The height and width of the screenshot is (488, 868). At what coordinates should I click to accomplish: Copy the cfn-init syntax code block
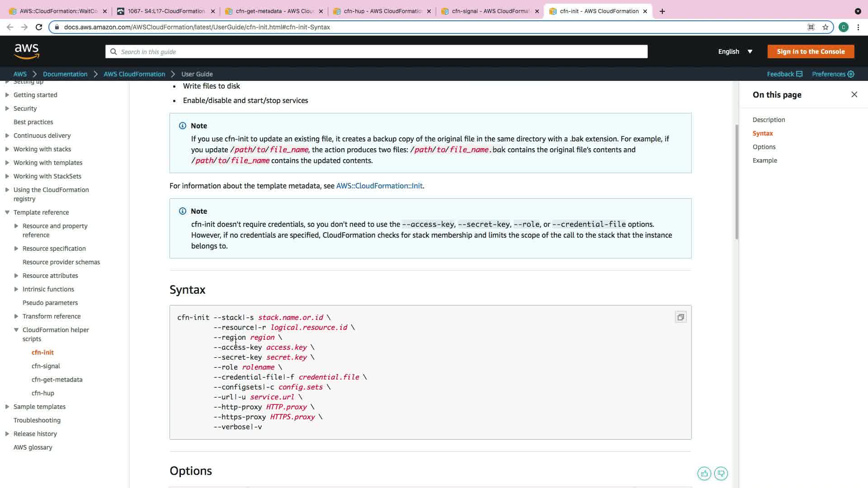[x=680, y=317]
